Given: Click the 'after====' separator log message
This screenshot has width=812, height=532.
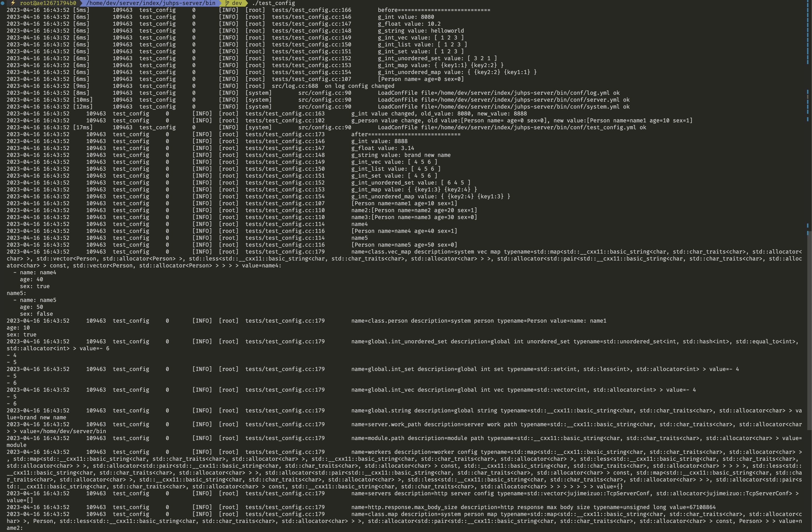Looking at the screenshot, I should (406, 134).
